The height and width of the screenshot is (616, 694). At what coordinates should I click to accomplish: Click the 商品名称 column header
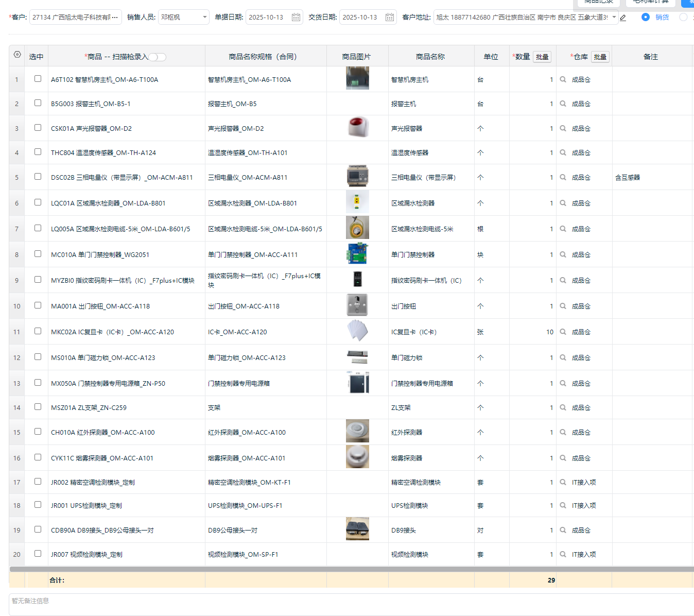point(430,57)
